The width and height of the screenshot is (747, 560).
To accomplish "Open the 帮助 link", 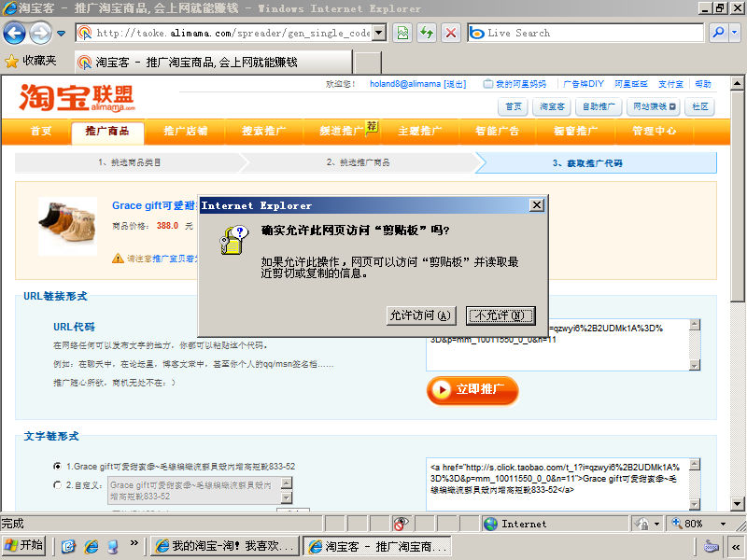I will (703, 84).
